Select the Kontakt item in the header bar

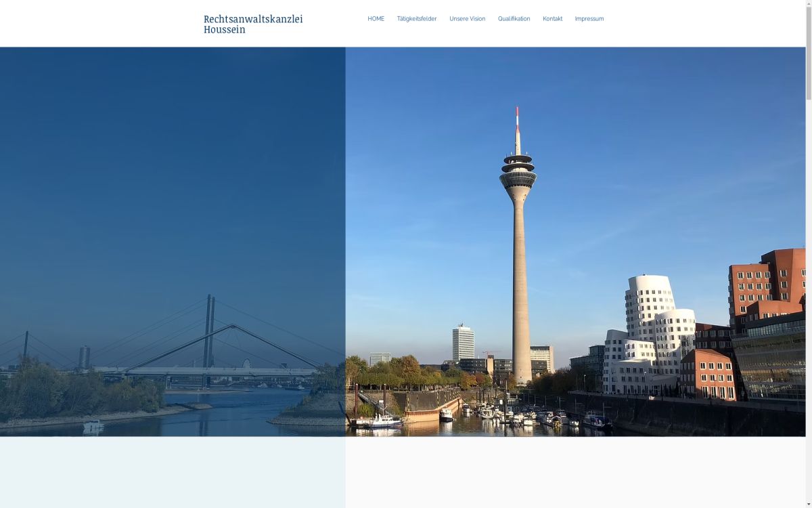click(x=552, y=18)
